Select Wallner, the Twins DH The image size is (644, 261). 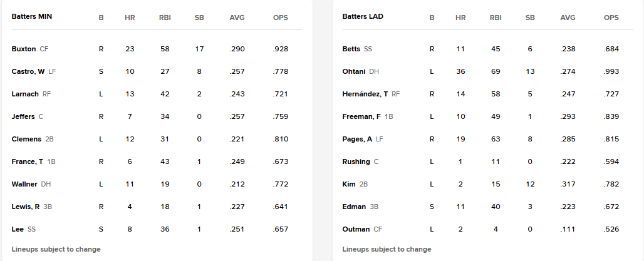pos(24,184)
